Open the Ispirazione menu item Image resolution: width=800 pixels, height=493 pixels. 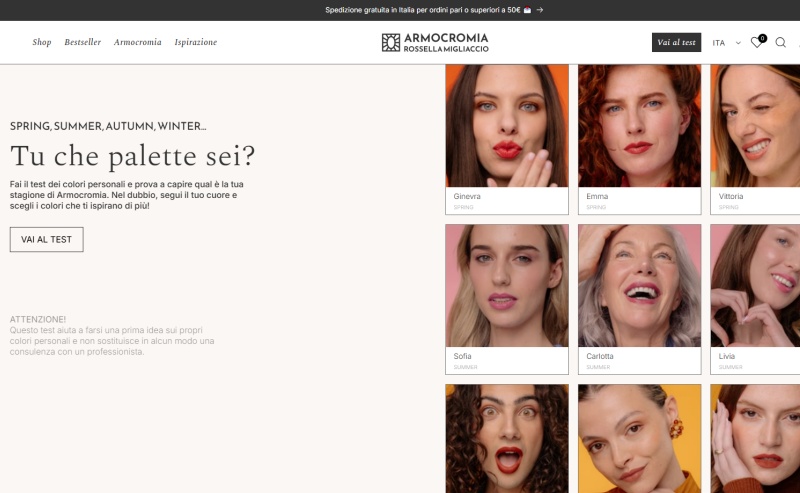click(196, 42)
